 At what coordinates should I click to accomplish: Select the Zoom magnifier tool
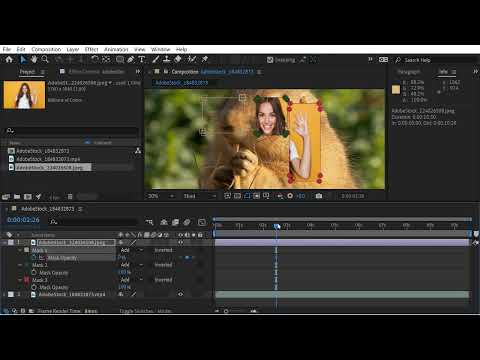pos(45,60)
